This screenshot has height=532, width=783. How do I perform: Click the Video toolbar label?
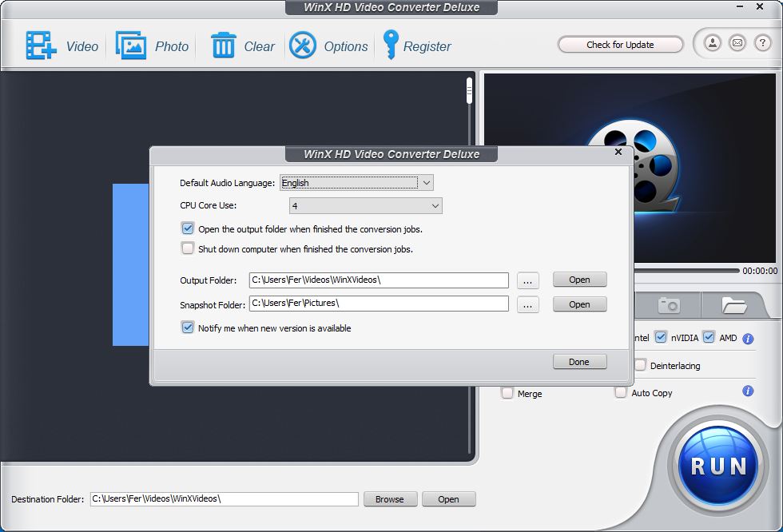point(82,46)
